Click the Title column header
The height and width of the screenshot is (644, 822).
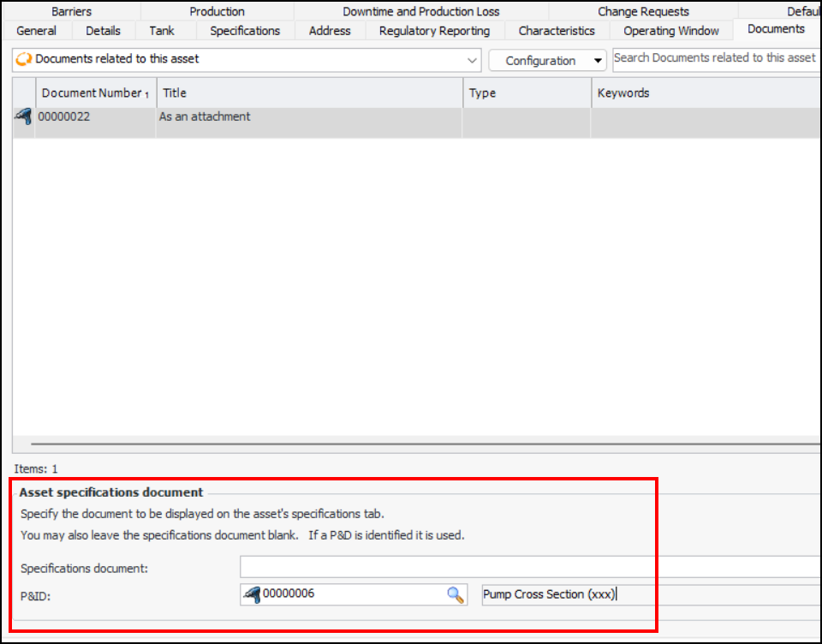(x=309, y=92)
